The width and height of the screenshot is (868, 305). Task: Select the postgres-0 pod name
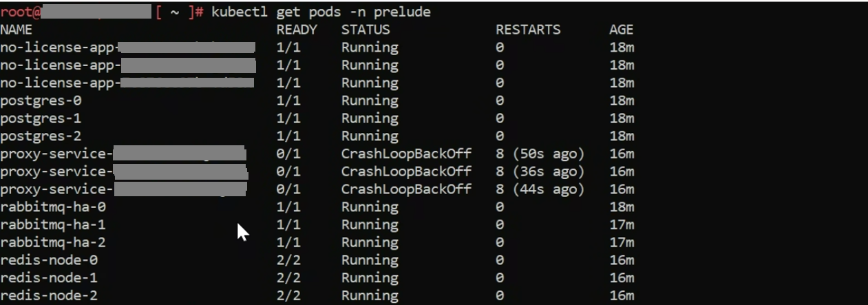(41, 101)
